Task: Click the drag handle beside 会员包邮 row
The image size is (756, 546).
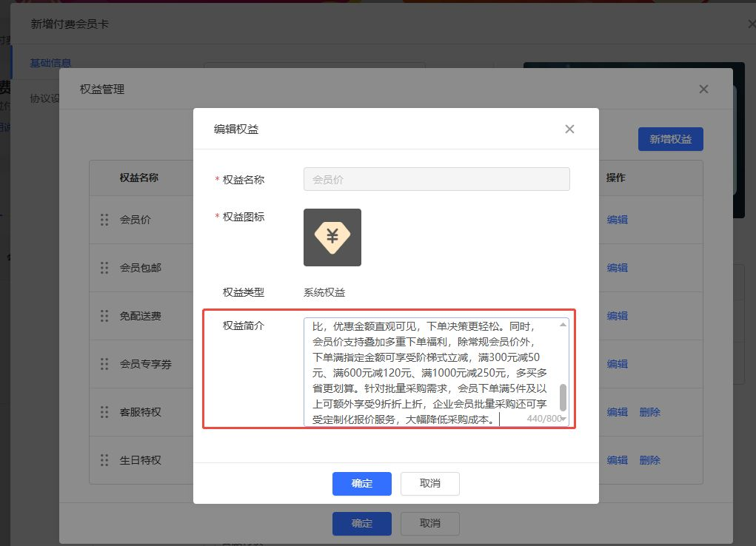Action: click(104, 268)
